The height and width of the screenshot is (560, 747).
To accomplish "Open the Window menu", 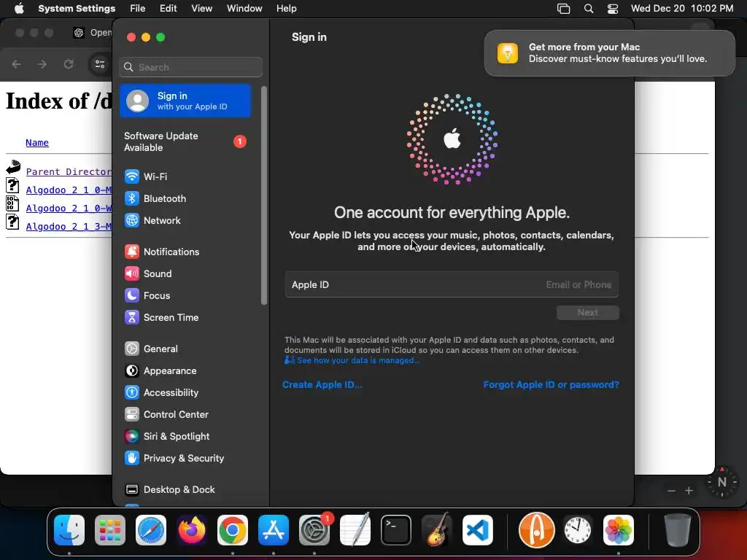I will (x=244, y=9).
